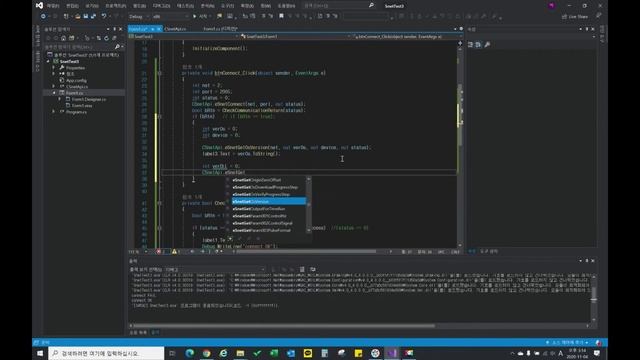Open the member navigation dropdown btnConnect_Click
Image resolution: width=640 pixels, height=360 pixels.
407,36
